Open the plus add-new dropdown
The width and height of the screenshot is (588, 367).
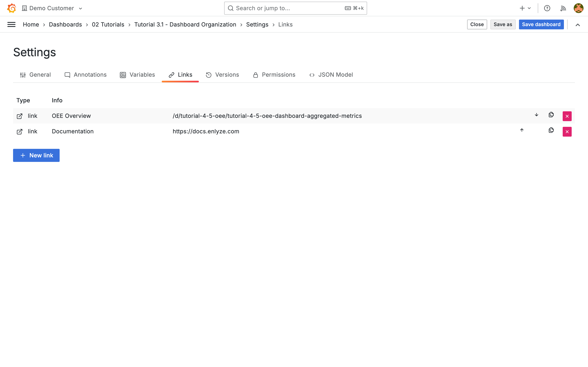tap(525, 8)
